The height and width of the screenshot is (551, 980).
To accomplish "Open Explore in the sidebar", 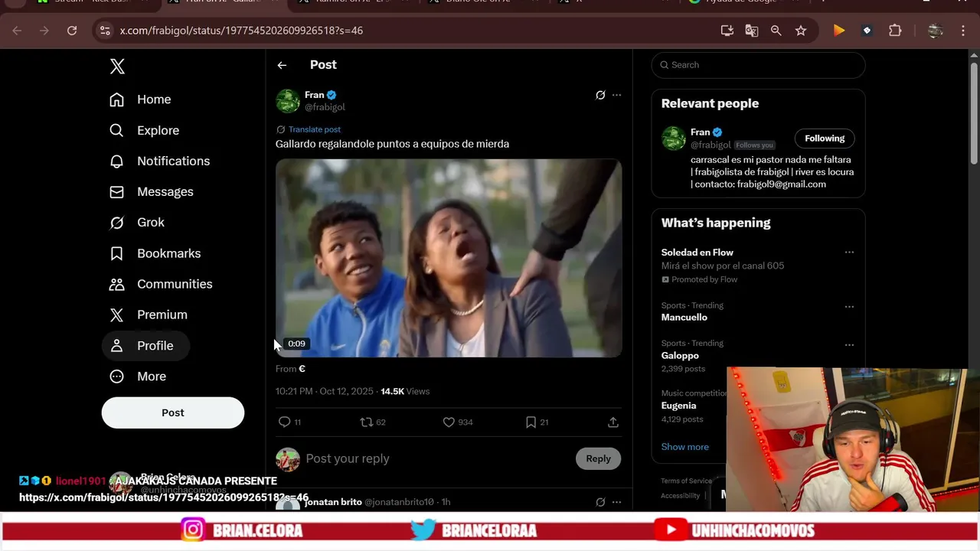I will click(x=144, y=130).
